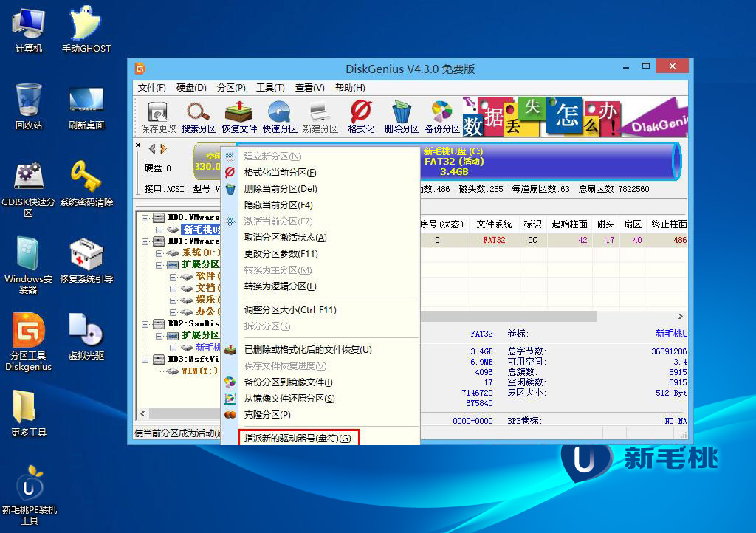Click the table scroll right arrow
This screenshot has width=756, height=533.
click(680, 317)
